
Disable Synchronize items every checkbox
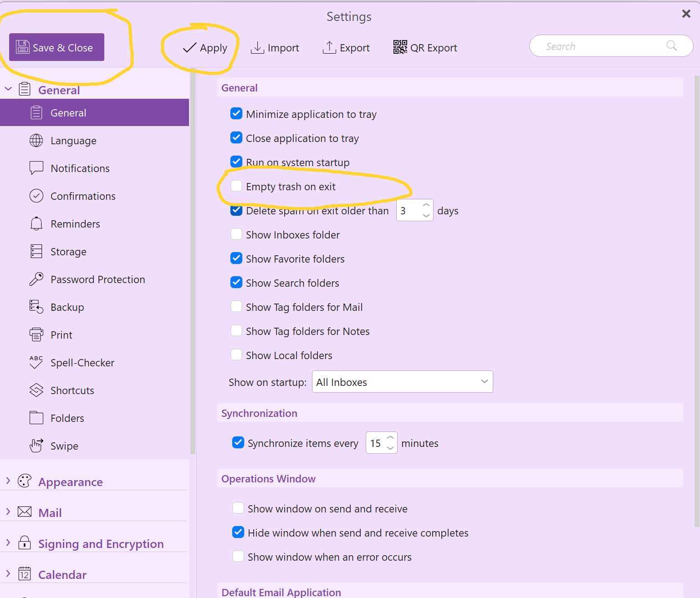pyautogui.click(x=238, y=442)
